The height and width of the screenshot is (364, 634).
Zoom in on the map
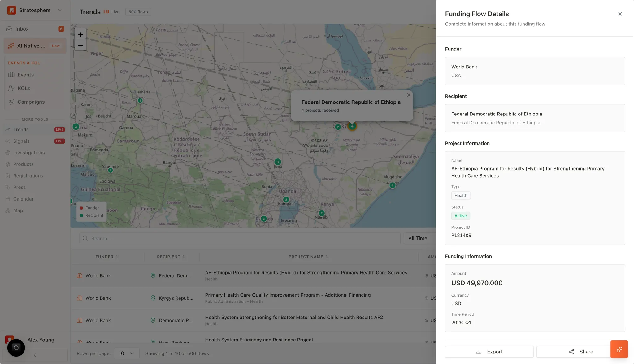coord(80,34)
